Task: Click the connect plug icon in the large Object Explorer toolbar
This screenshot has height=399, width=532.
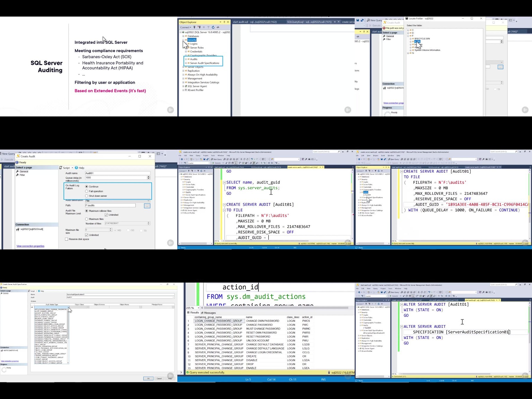Action: tap(194, 27)
